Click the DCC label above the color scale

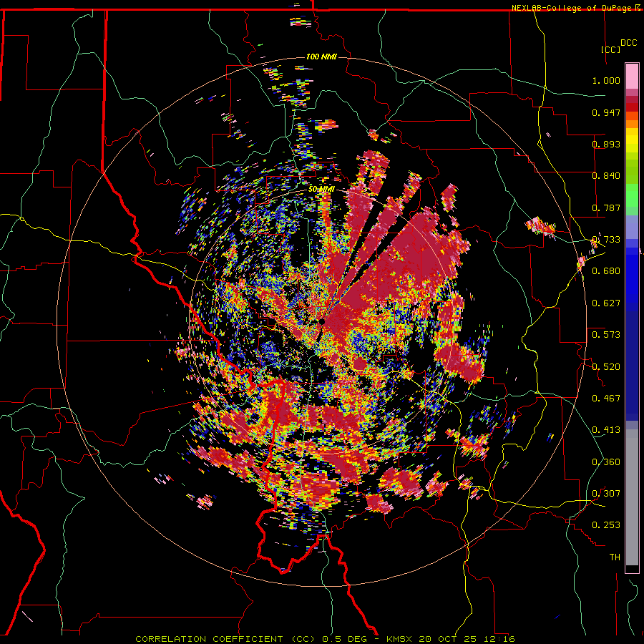pyautogui.click(x=628, y=43)
